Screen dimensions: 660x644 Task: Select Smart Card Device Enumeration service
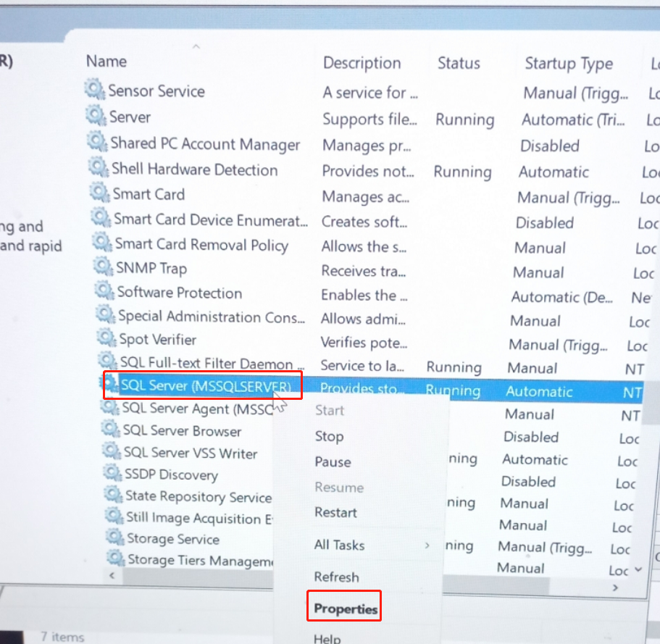pos(211,219)
